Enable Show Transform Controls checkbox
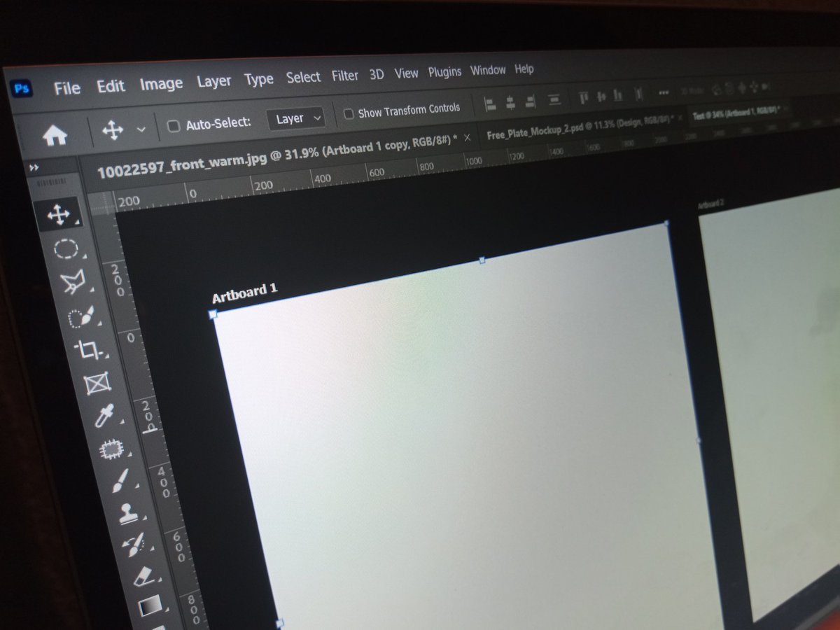This screenshot has height=630, width=840. [x=348, y=113]
